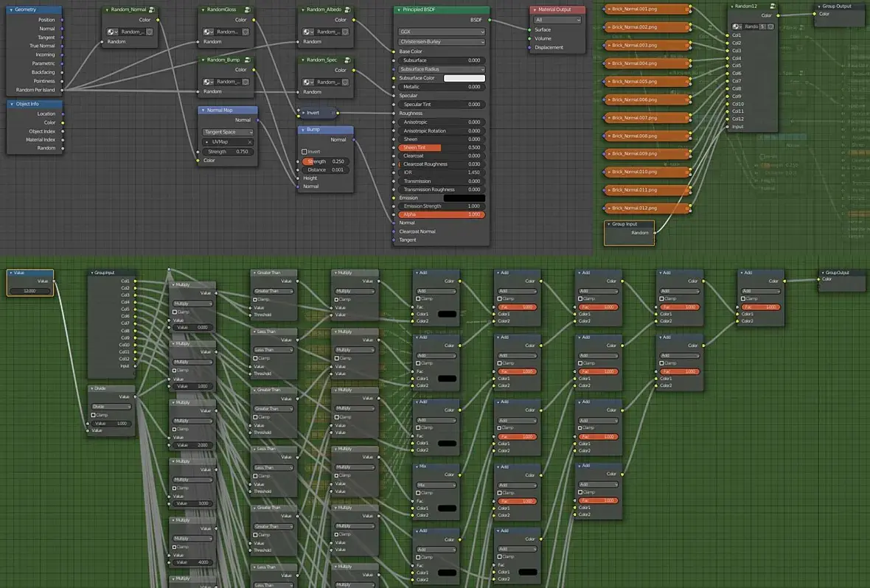The height and width of the screenshot is (588, 870).
Task: Click BSDF output socket on Principled BSDF
Action: [490, 20]
